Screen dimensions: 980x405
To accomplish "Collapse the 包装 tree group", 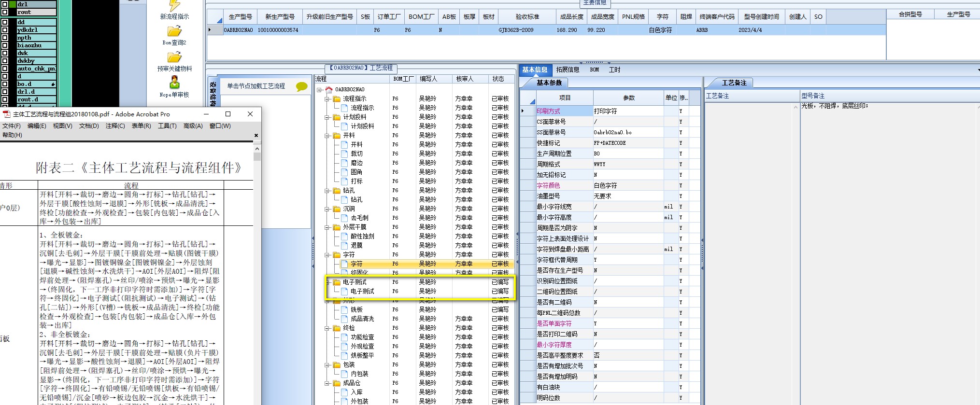I will 327,364.
